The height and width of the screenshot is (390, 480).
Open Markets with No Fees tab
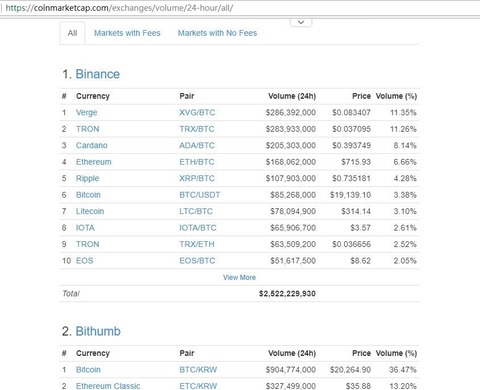(217, 33)
